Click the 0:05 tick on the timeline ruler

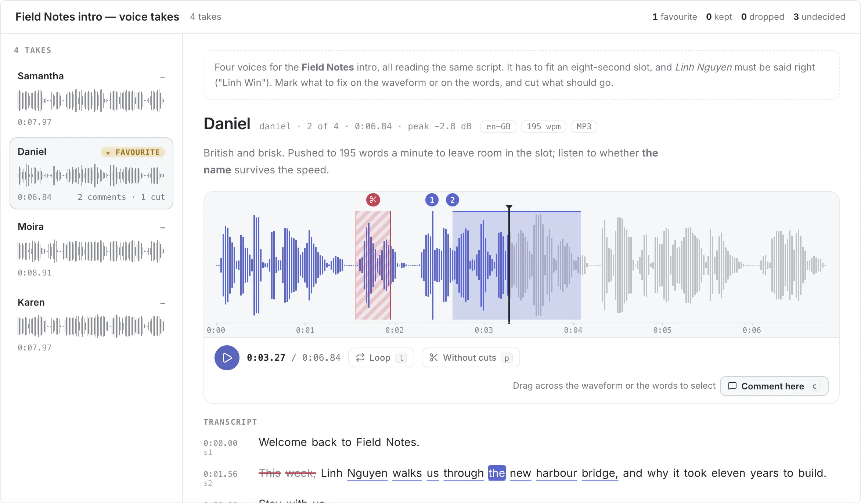(x=662, y=330)
